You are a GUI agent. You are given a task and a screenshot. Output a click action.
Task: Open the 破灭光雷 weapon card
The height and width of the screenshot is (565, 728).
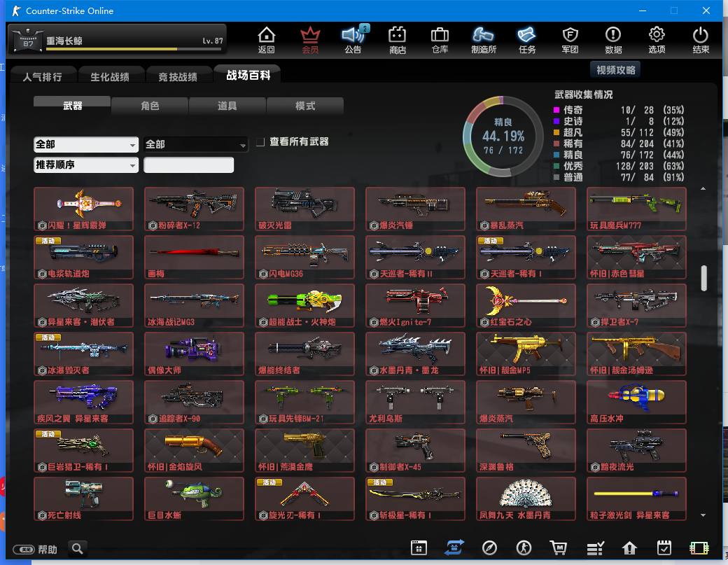(x=304, y=209)
